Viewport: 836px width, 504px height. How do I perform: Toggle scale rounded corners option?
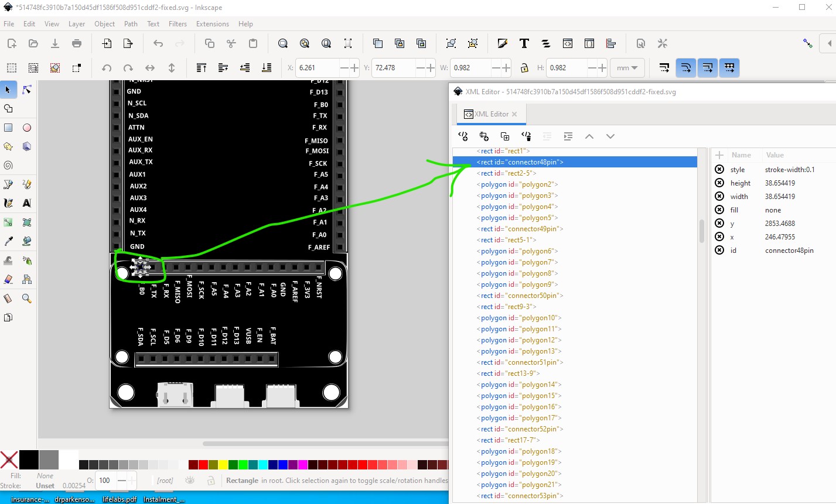[x=686, y=68]
